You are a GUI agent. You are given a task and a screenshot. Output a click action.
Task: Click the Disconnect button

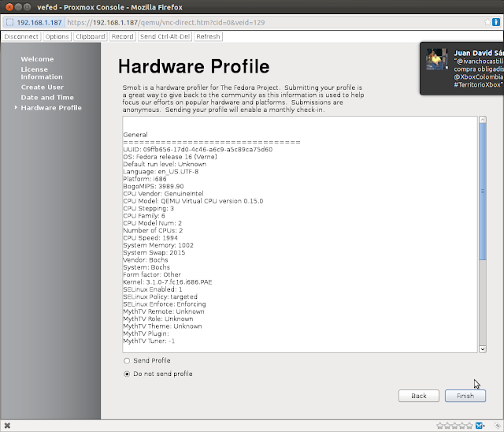click(x=21, y=36)
